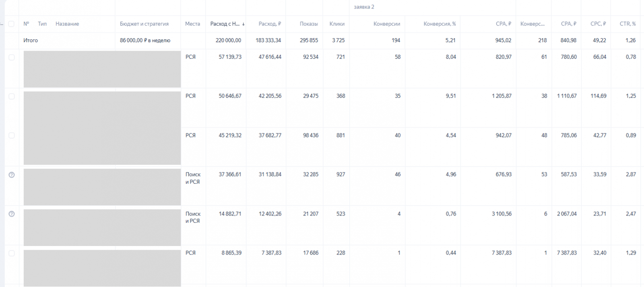
Task: Check the campaign row with spend 50 646,67
Action: pyautogui.click(x=12, y=96)
